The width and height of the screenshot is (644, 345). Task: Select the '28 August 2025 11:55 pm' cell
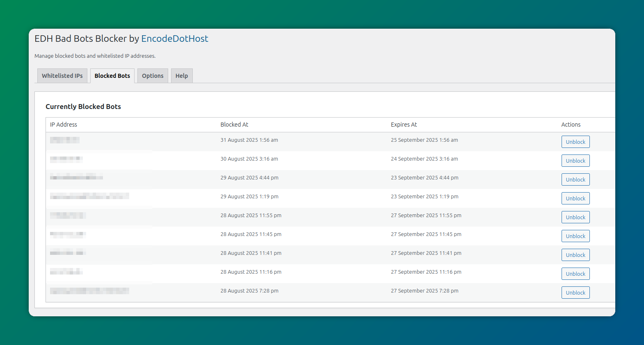pyautogui.click(x=251, y=216)
